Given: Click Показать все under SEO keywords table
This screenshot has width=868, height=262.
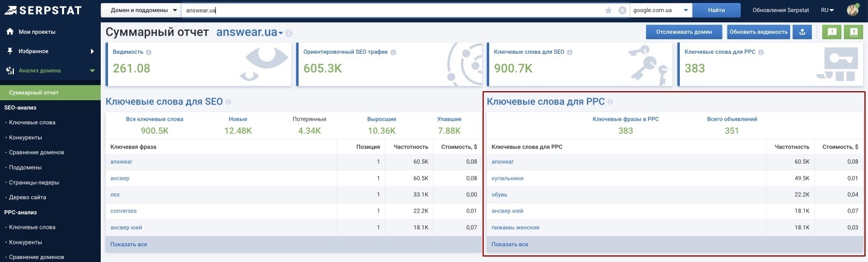Looking at the screenshot, I should point(128,244).
